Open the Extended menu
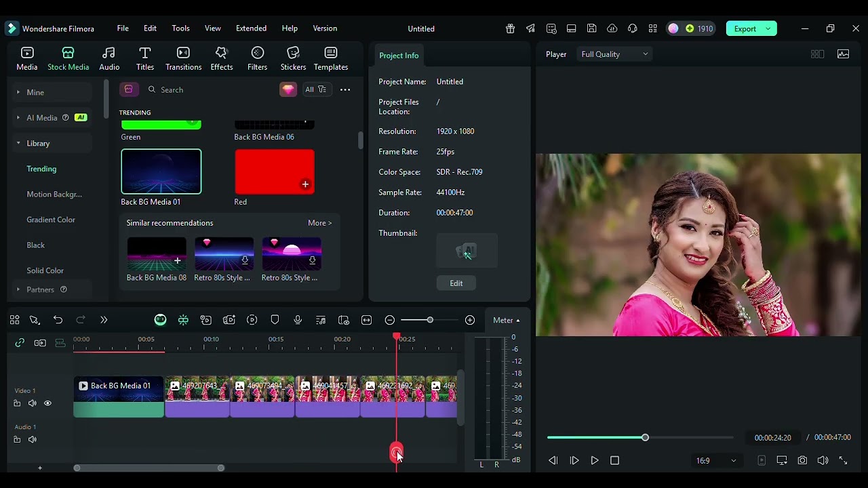 click(x=251, y=28)
